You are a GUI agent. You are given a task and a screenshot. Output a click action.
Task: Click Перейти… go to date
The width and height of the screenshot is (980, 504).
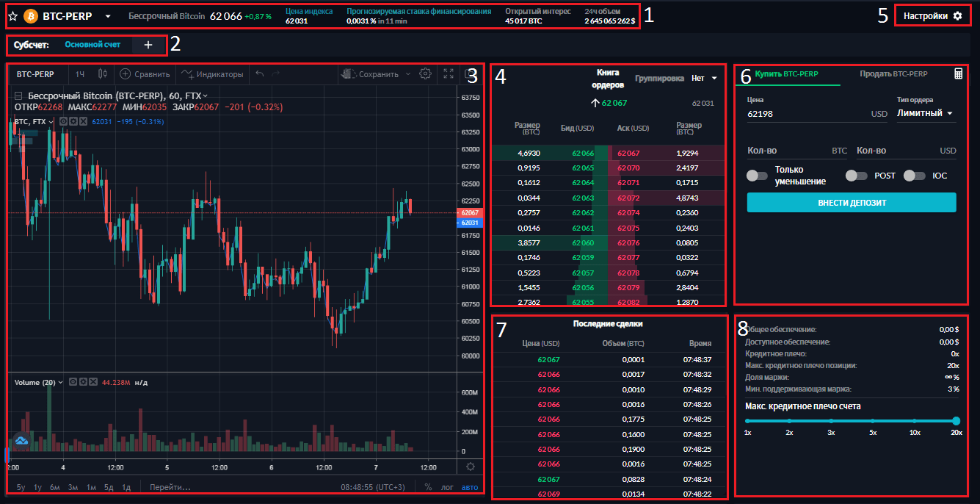click(x=170, y=486)
